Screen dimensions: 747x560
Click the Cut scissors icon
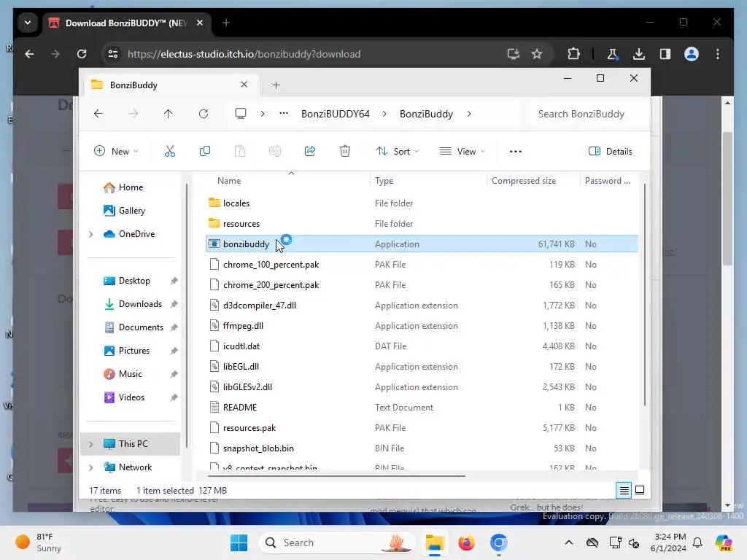169,152
